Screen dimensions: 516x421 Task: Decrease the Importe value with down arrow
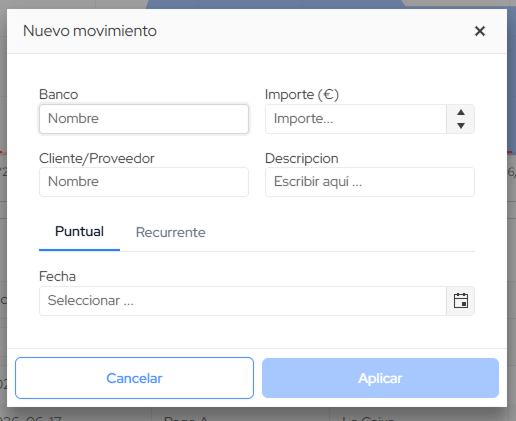(461, 126)
